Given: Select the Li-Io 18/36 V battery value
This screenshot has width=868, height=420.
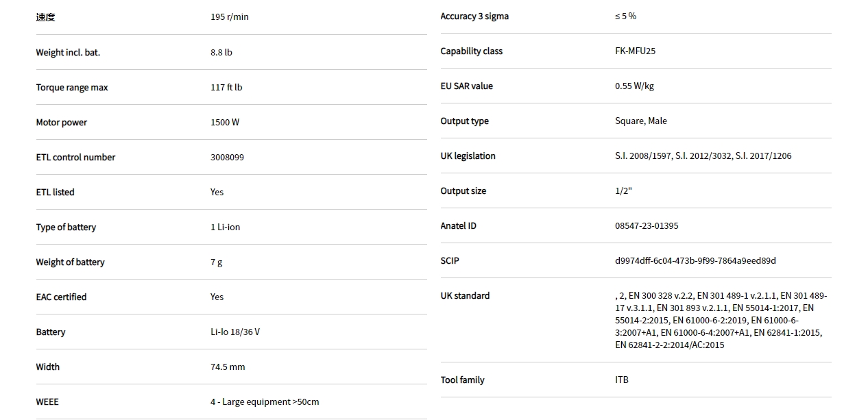Looking at the screenshot, I should click(235, 332).
